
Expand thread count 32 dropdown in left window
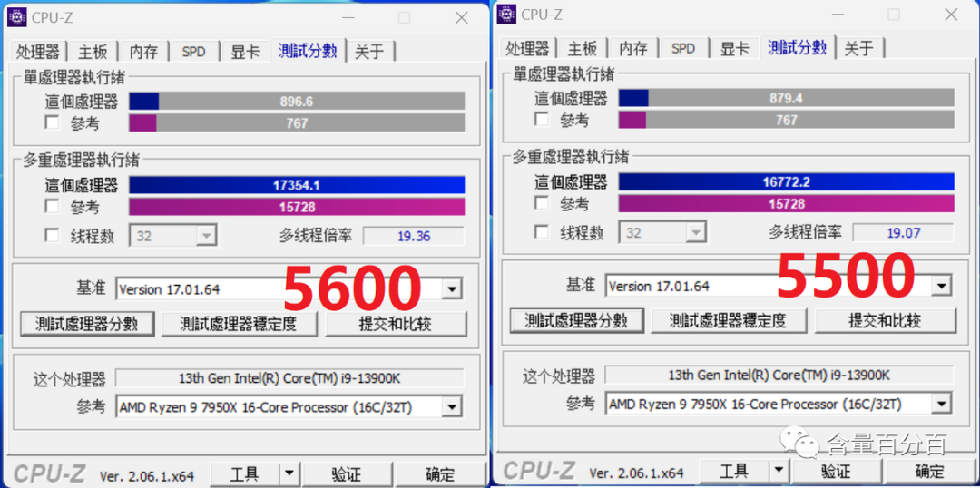click(206, 236)
